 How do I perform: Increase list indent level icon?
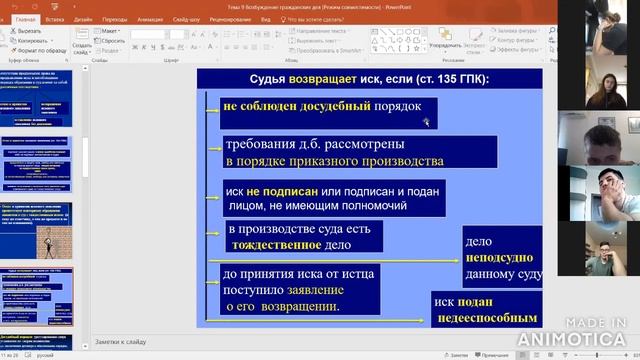pos(266,35)
